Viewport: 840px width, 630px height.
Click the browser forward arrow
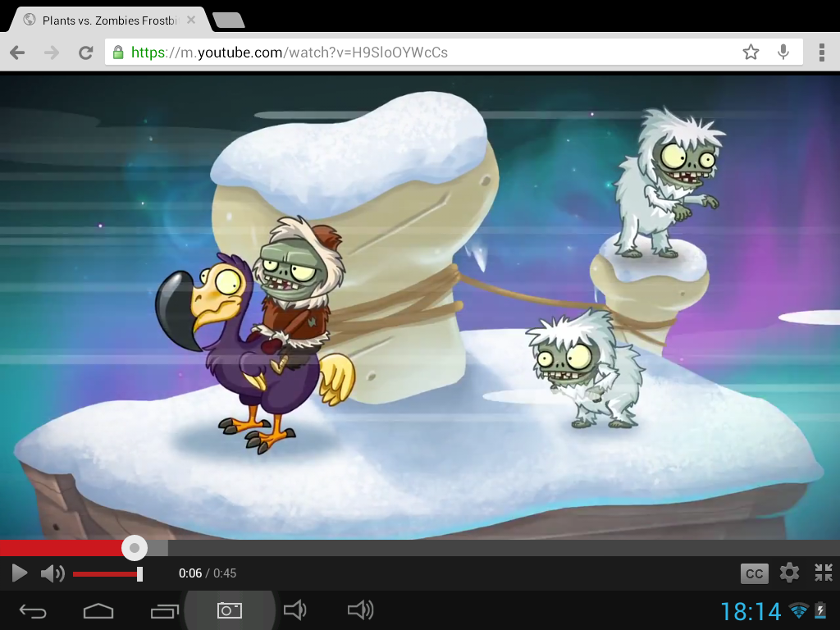coord(52,52)
